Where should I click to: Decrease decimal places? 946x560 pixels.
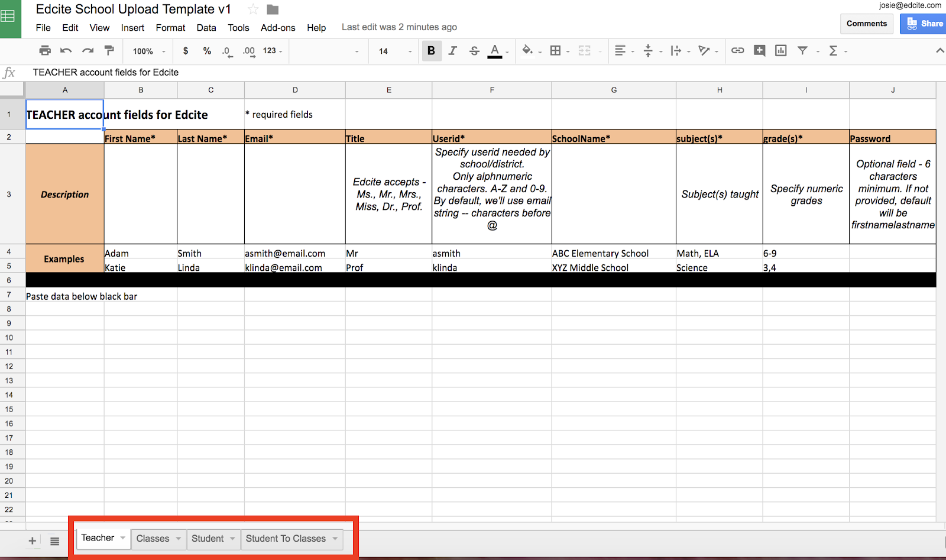click(227, 51)
